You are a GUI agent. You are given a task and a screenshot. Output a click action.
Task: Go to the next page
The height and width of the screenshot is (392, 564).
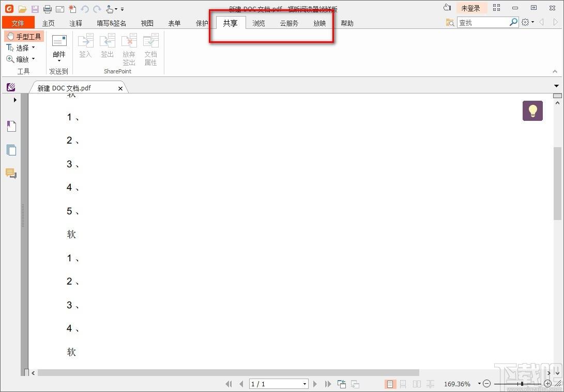pos(315,384)
